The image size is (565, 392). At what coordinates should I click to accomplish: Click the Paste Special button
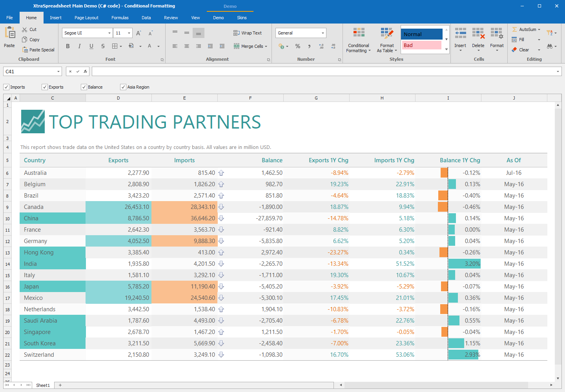(x=38, y=49)
